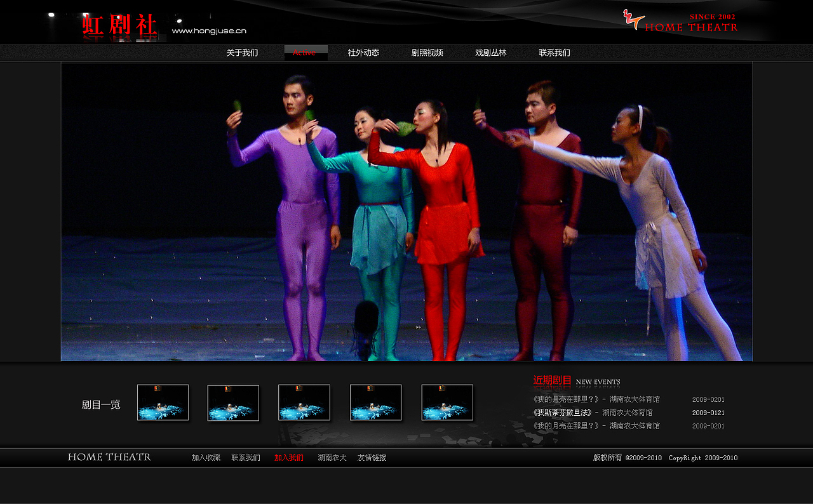The width and height of the screenshot is (813, 504).
Task: Open the 关于我们 navigation item
Action: (242, 53)
